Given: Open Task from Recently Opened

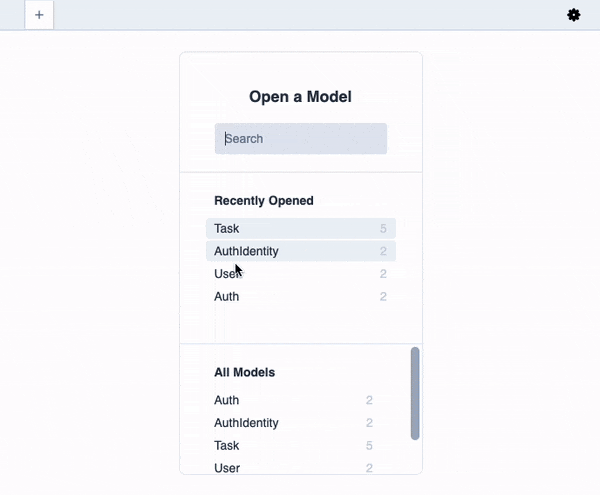Looking at the screenshot, I should pos(227,229).
